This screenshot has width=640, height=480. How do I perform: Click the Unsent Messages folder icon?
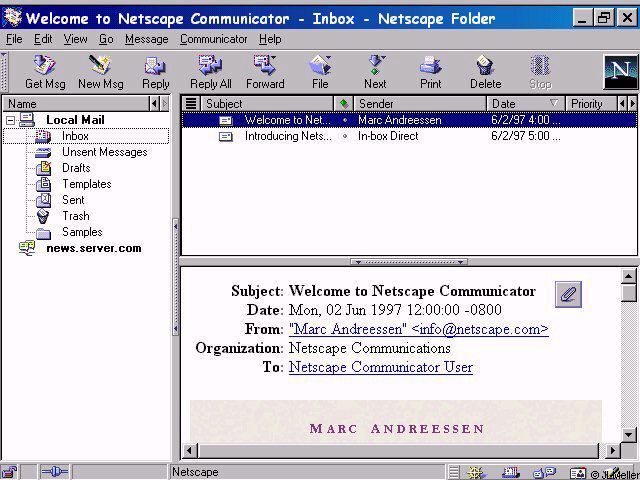pos(43,153)
